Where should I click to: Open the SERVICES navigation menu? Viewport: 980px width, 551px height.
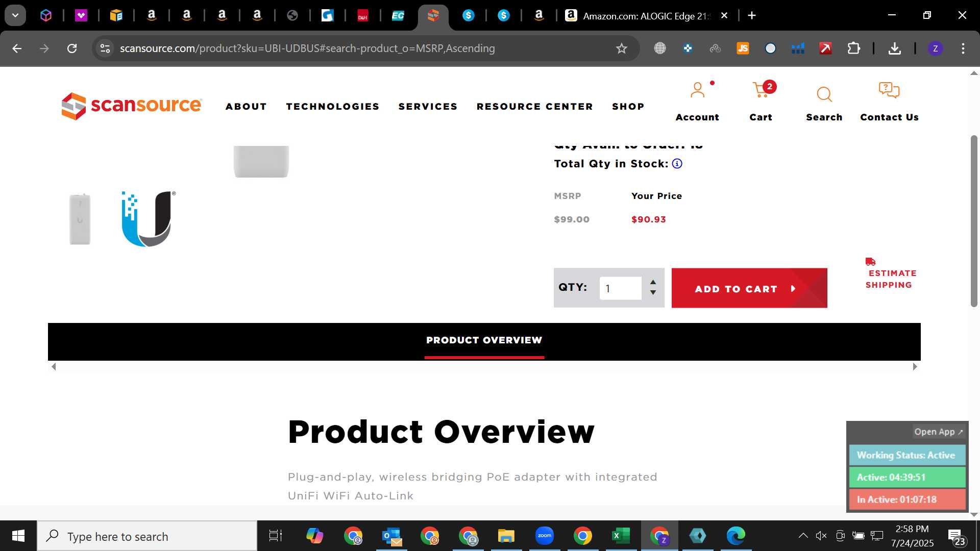pos(428,107)
